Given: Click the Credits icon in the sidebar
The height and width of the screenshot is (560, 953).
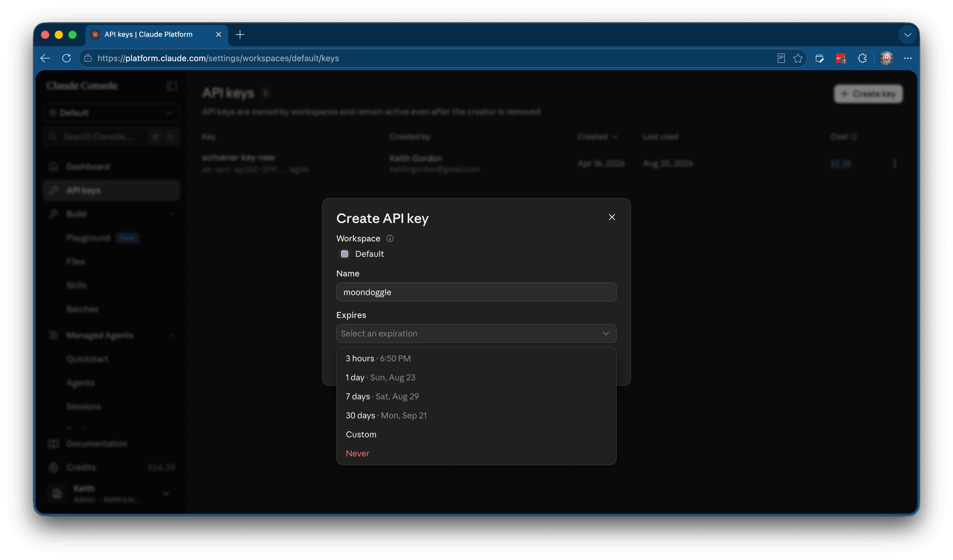Looking at the screenshot, I should pos(54,467).
